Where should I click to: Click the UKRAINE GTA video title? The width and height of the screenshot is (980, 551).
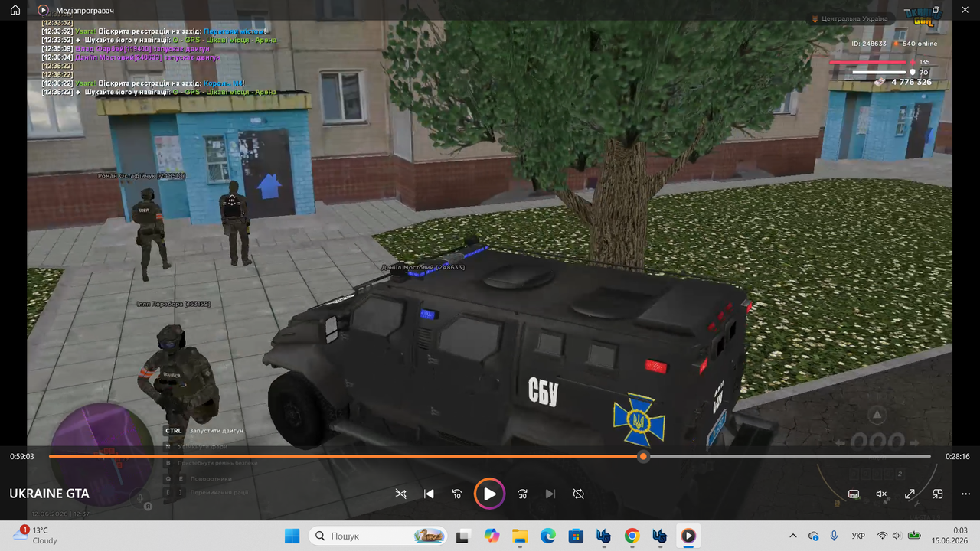tap(49, 494)
